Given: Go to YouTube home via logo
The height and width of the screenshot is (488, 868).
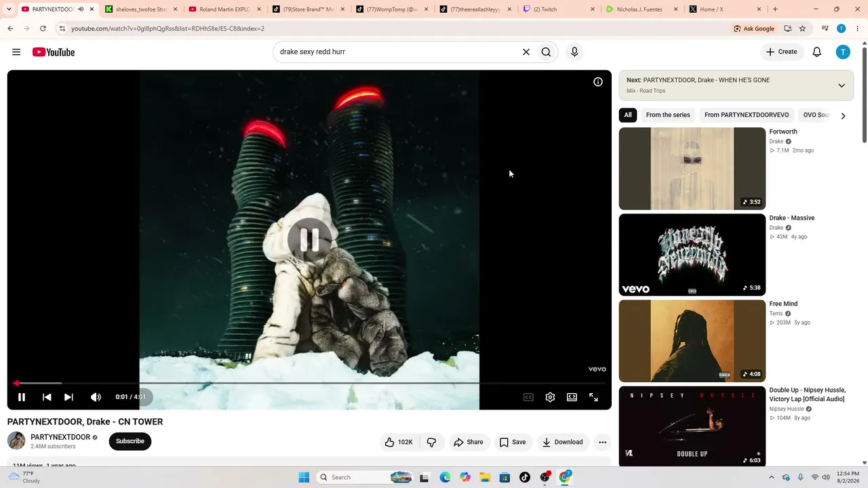Looking at the screenshot, I should 54,52.
